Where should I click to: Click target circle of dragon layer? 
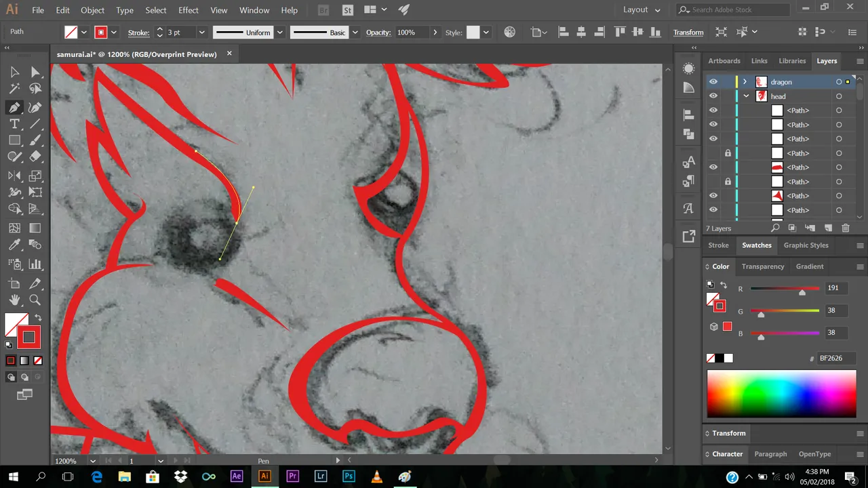click(x=839, y=82)
